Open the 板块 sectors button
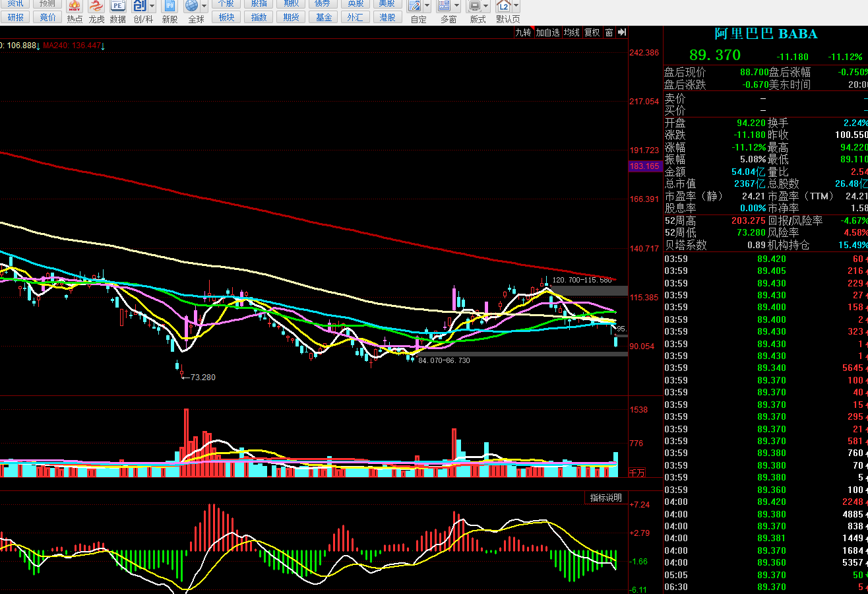This screenshot has width=868, height=594. point(226,18)
